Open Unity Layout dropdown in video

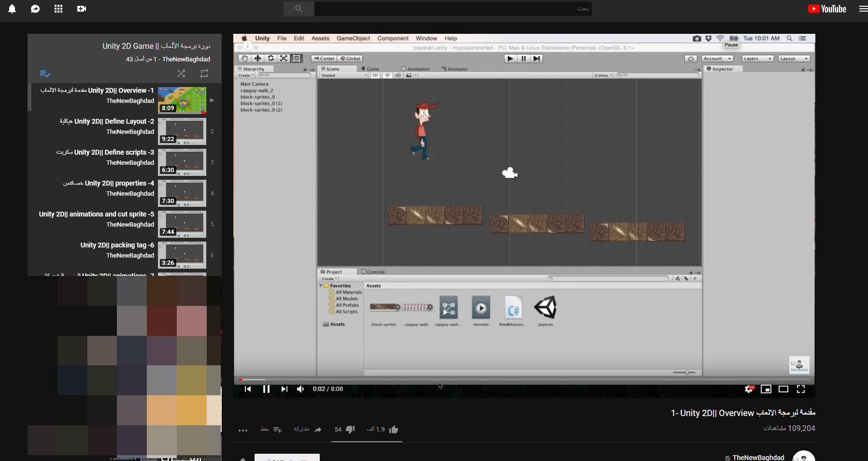click(794, 58)
